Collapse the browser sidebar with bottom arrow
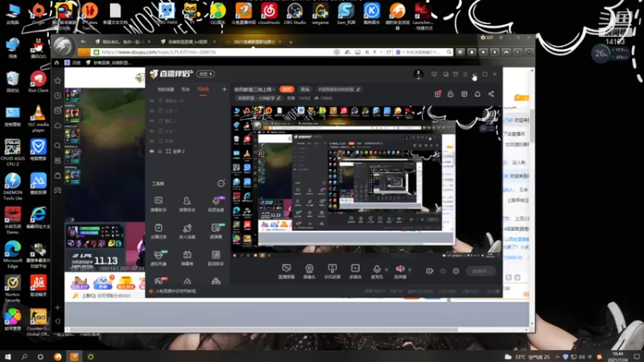Screen dimensions: 644x362 pyautogui.click(x=57, y=321)
